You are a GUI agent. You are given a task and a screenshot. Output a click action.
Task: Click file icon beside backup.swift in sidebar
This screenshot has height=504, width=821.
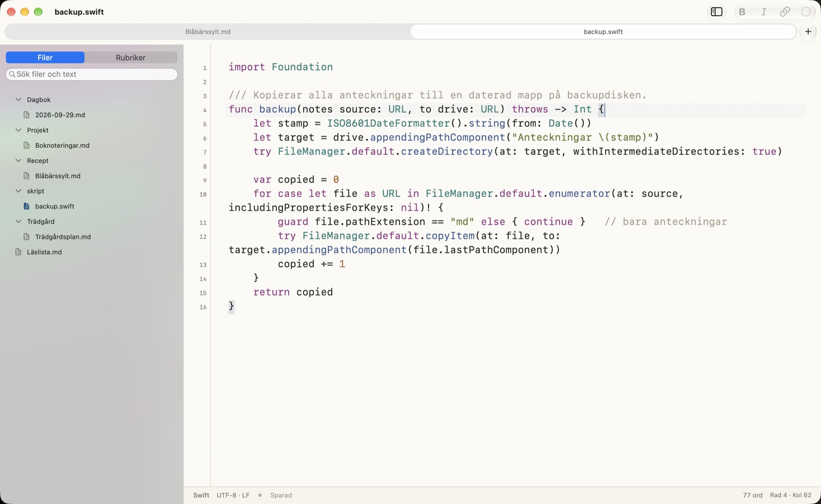pyautogui.click(x=27, y=206)
